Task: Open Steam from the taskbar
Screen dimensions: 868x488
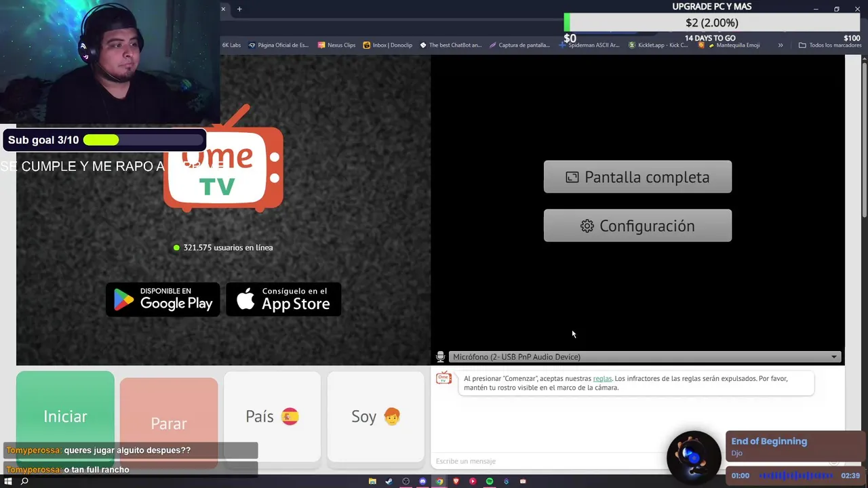Action: tap(389, 481)
